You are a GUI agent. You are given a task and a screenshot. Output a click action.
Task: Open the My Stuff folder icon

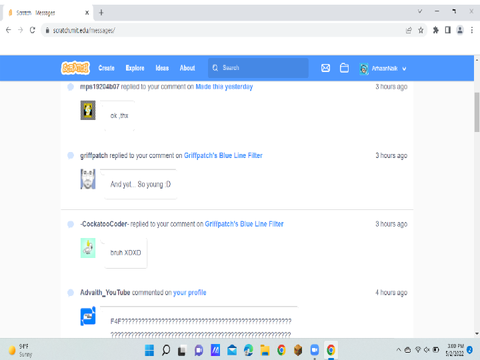pyautogui.click(x=344, y=68)
